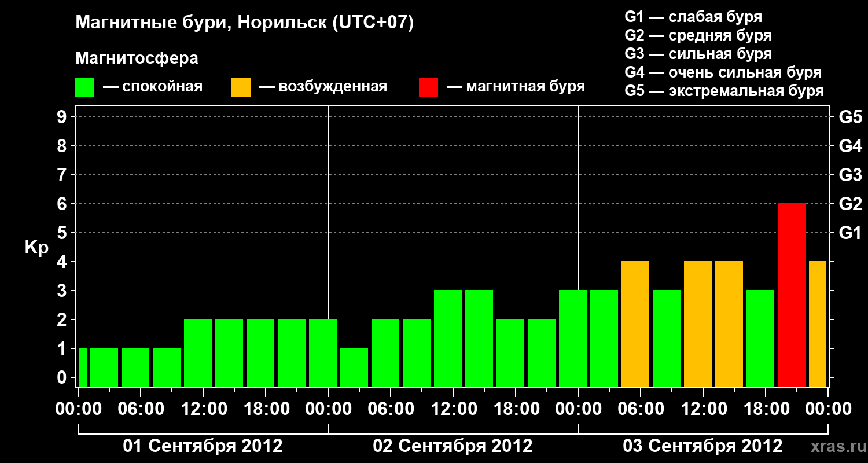Click the '— возбужденная' legend label
The image size is (868, 463).
323,87
